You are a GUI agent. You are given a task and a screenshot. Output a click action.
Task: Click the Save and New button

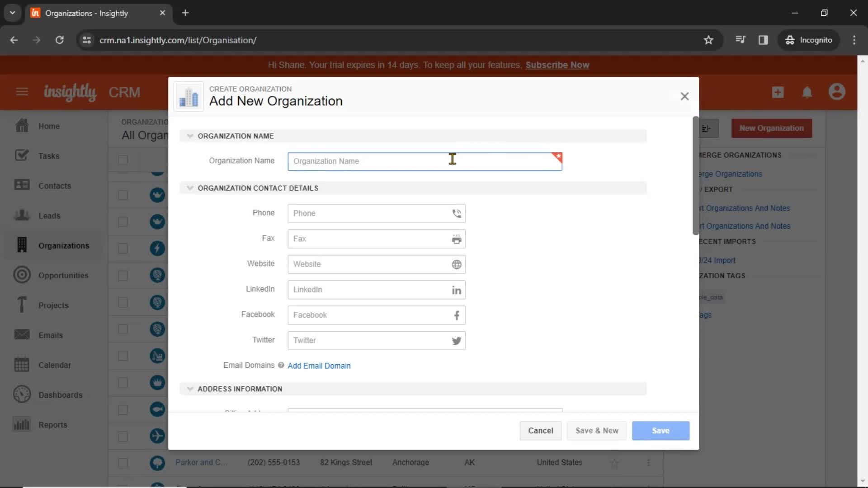597,430
